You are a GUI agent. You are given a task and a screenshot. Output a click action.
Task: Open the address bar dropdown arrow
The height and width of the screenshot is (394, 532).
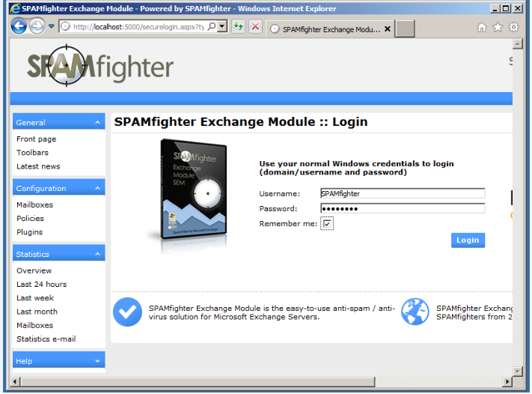click(x=222, y=27)
